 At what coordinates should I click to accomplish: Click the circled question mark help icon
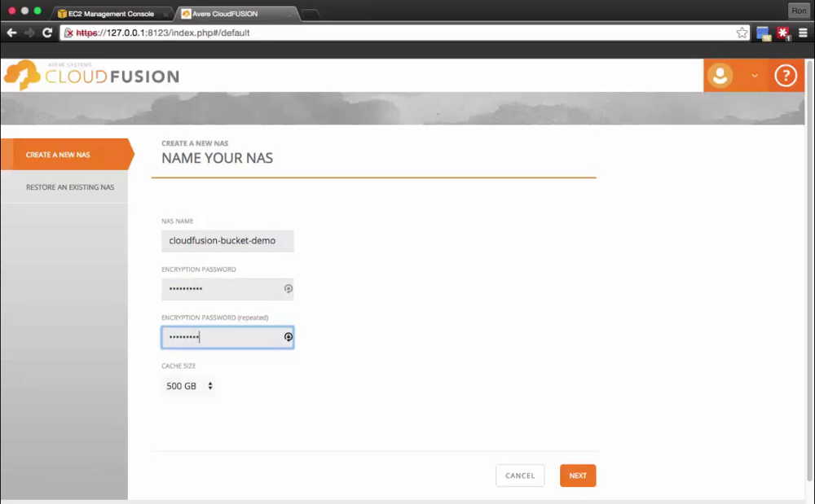[x=785, y=75]
